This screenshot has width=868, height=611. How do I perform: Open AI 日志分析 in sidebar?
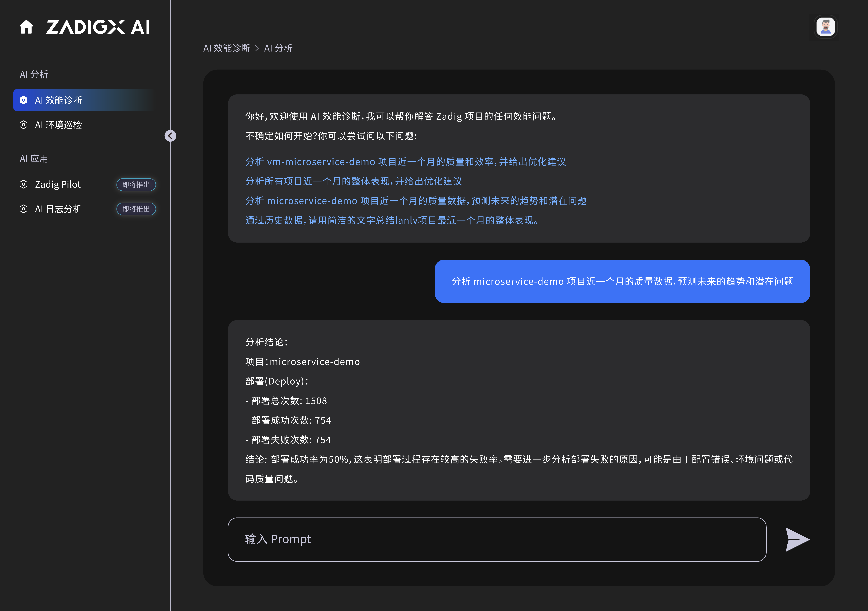click(x=59, y=209)
